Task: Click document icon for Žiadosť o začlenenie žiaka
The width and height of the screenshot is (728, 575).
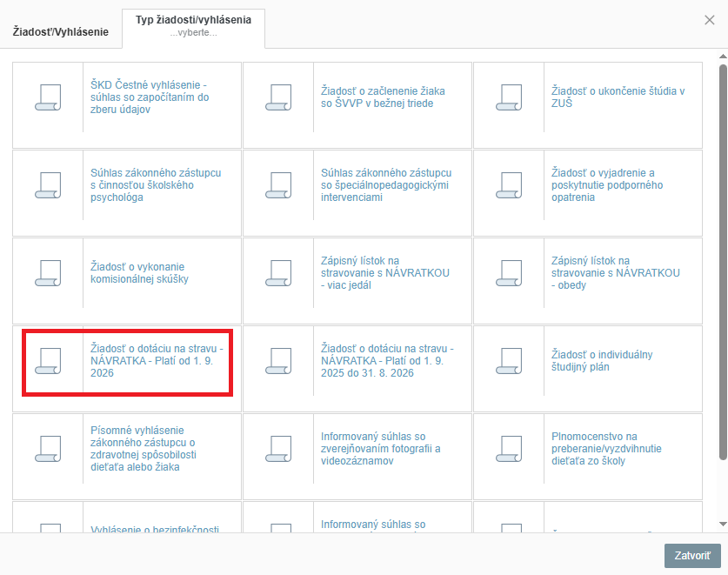Action: tap(278, 97)
